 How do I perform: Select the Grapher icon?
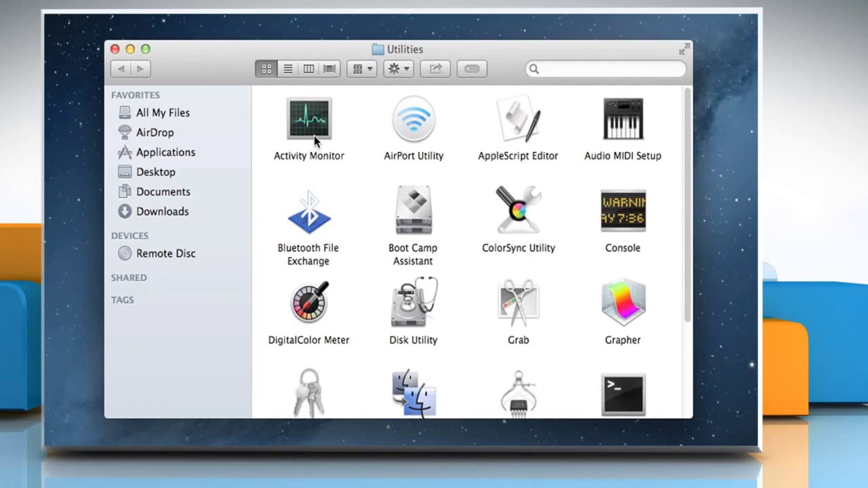click(x=623, y=302)
